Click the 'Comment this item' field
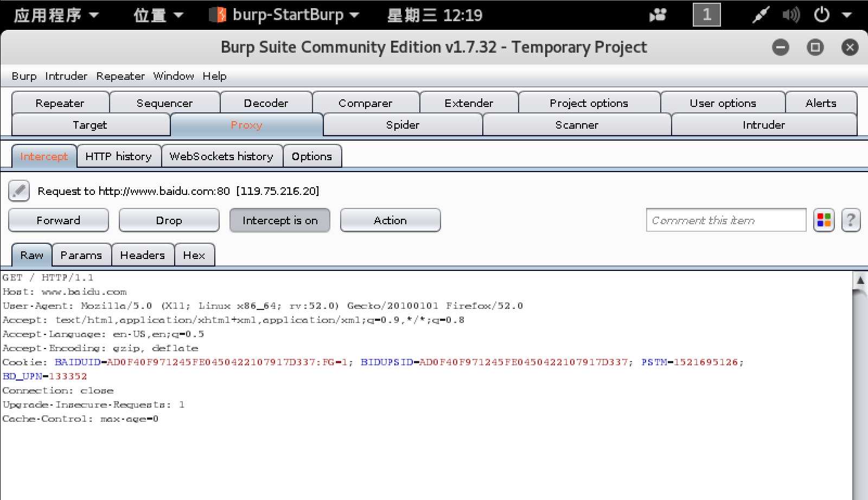Screen dimensions: 868x500 click(x=726, y=220)
